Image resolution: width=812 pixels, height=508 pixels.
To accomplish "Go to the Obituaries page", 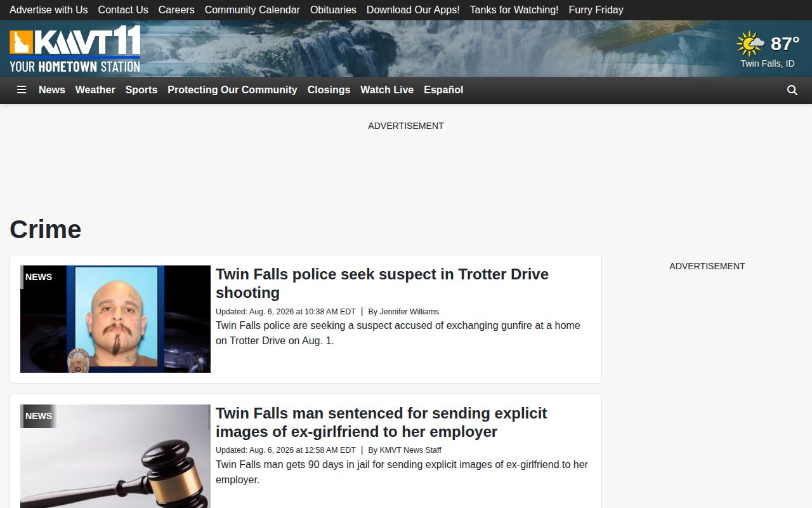I will coord(333,10).
